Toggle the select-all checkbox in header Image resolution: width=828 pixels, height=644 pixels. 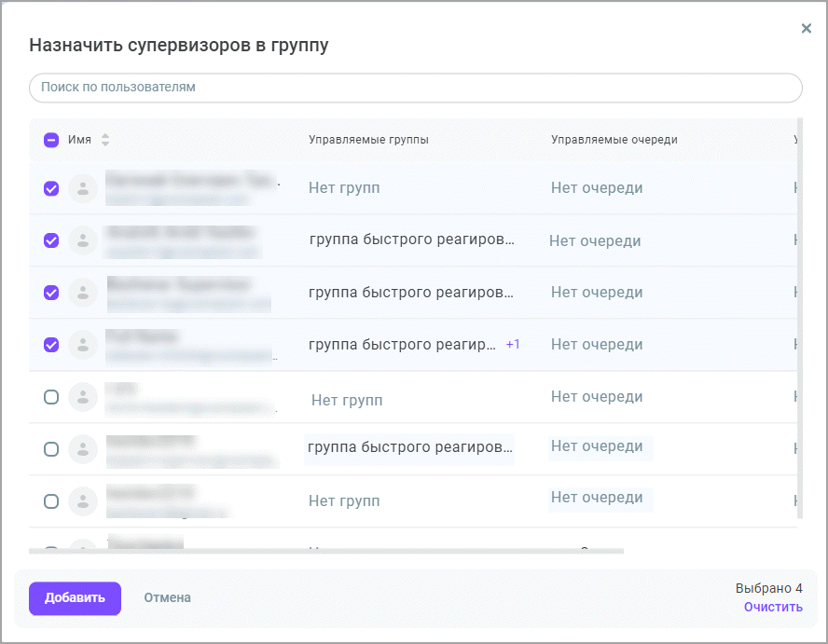click(51, 140)
